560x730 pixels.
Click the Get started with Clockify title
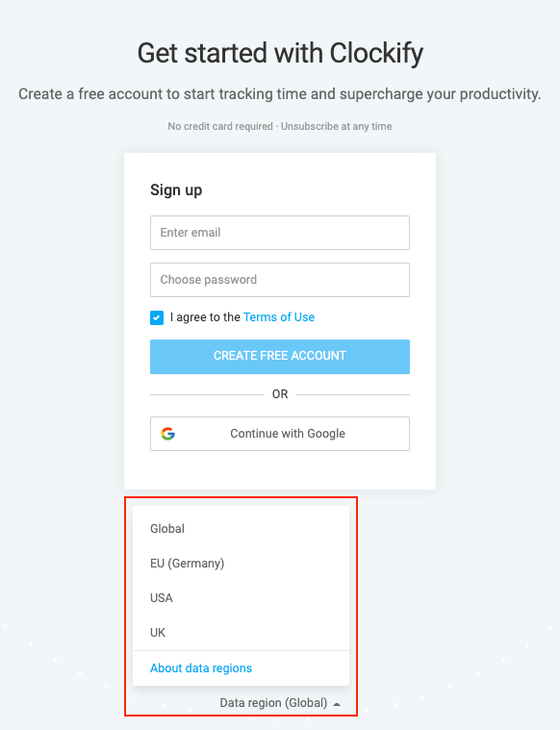tap(280, 53)
